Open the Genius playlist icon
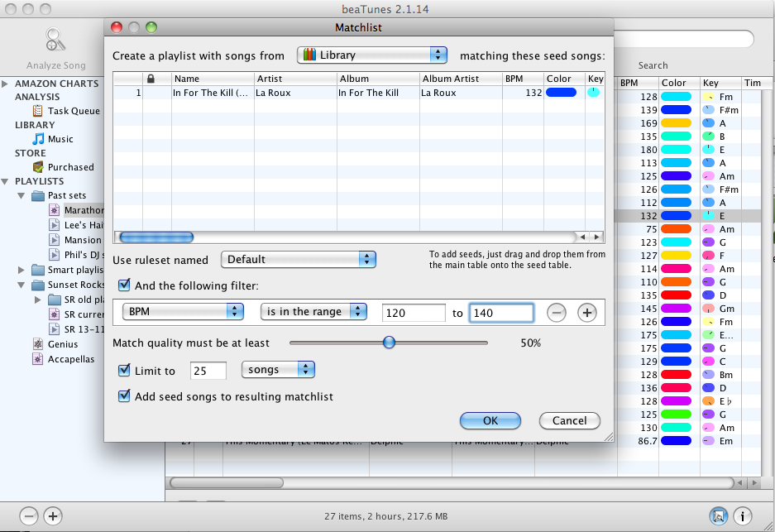The width and height of the screenshot is (775, 532). coord(37,344)
